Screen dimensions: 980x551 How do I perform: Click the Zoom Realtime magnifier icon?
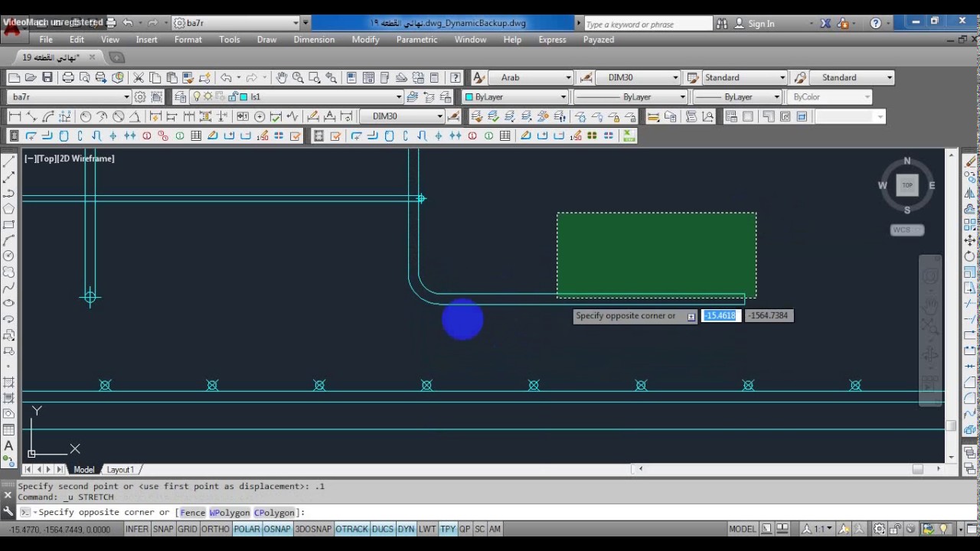[x=298, y=77]
